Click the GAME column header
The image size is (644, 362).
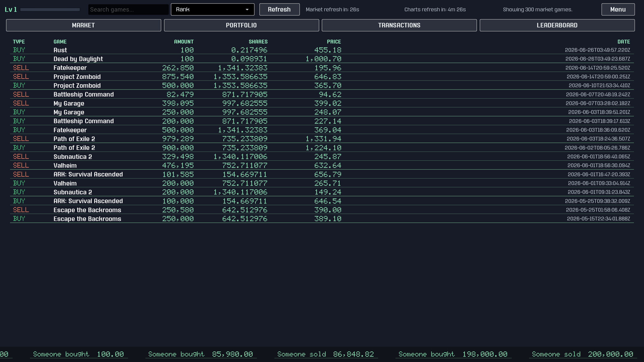pyautogui.click(x=60, y=42)
